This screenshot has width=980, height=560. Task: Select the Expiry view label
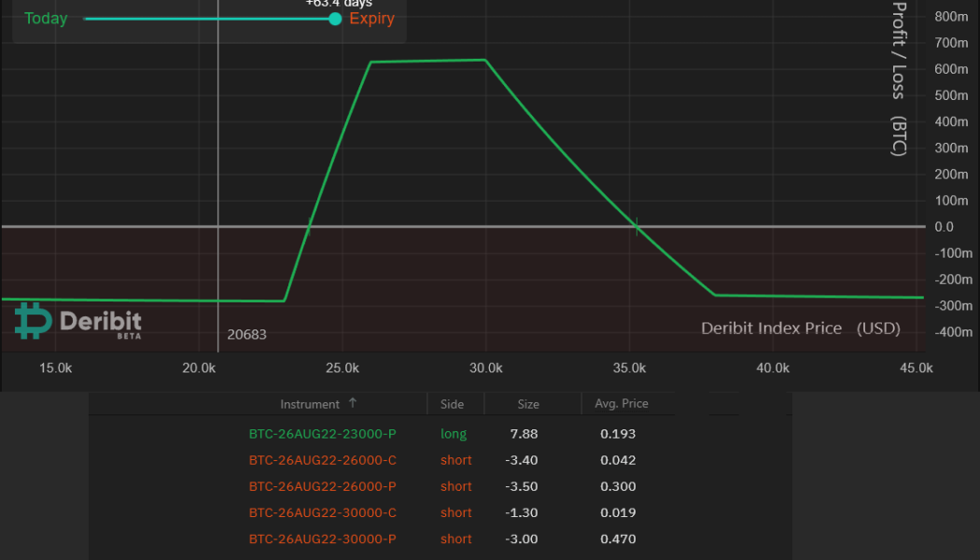tap(371, 19)
